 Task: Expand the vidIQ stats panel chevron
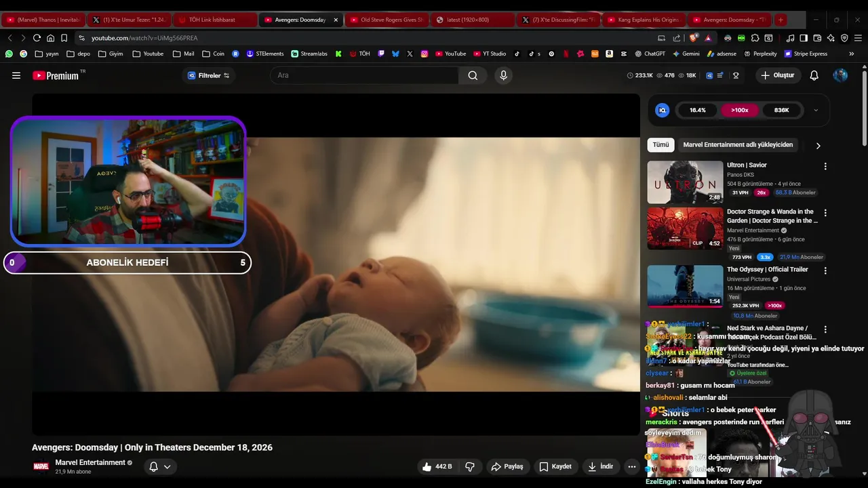coord(816,110)
